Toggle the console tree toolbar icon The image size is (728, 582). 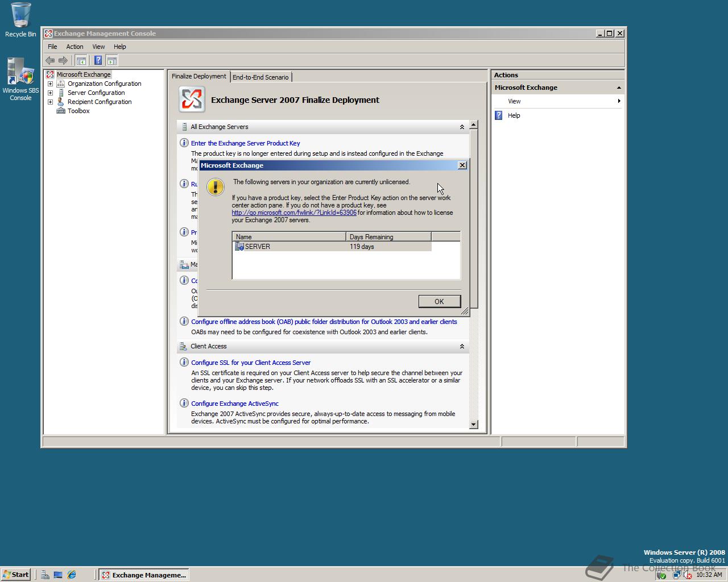(81, 60)
